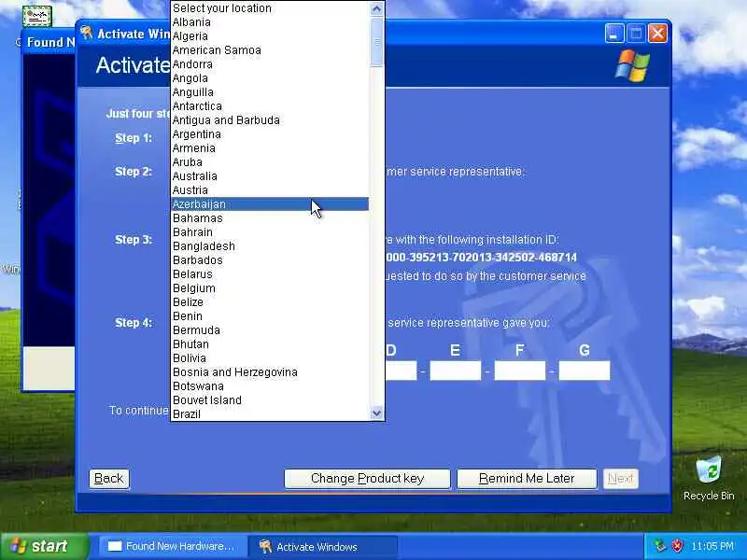Click confirmation ID field G
The image size is (747, 560).
click(x=585, y=371)
